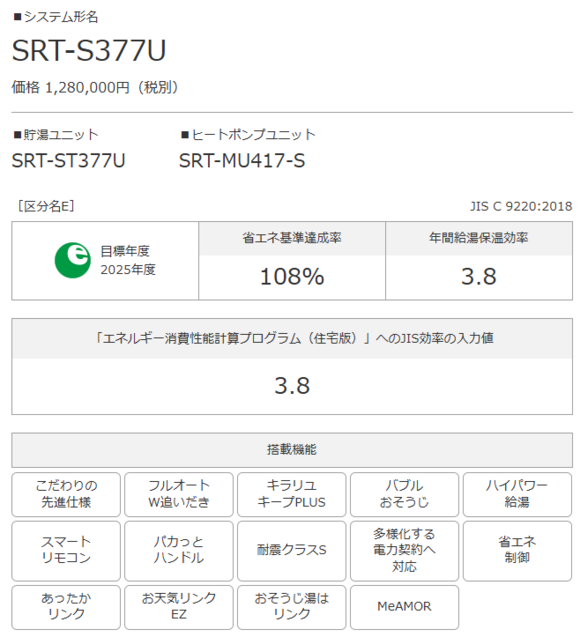Click the パカっとハンドル feature button
This screenshot has width=580, height=637.
(x=179, y=551)
